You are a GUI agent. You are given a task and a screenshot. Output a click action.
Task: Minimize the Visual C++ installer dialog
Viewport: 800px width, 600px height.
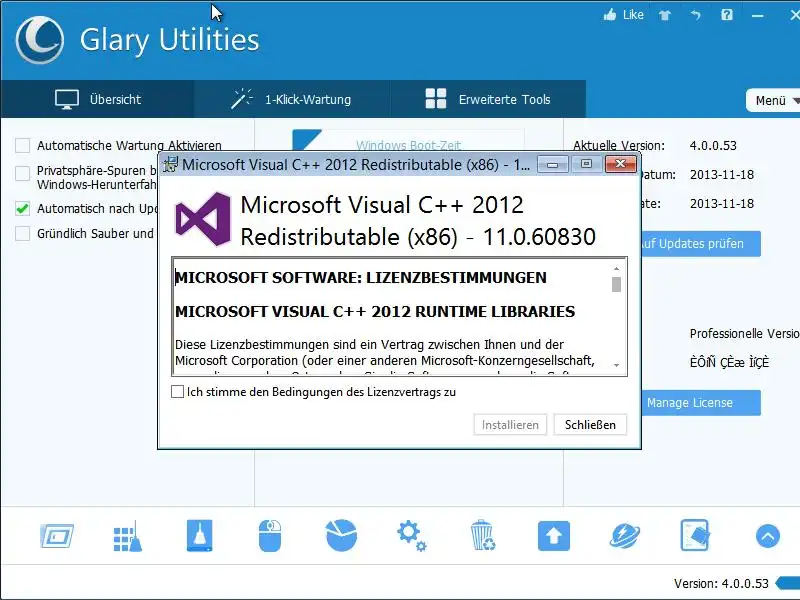coord(553,164)
